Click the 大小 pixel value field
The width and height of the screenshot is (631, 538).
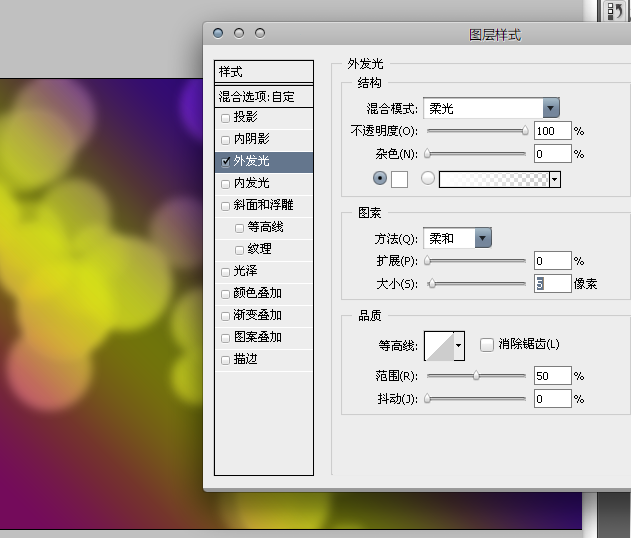tap(553, 284)
